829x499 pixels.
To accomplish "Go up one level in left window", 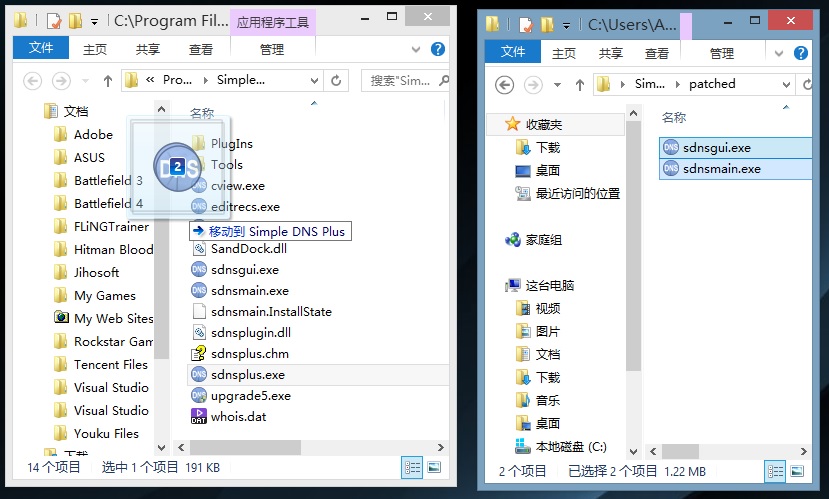I will click(108, 80).
